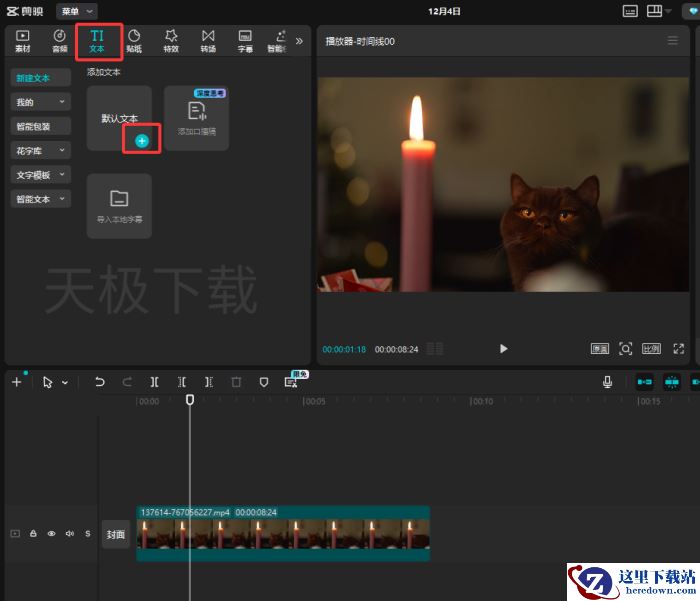The width and height of the screenshot is (700, 601).
Task: Enter fullscreen preview mode
Action: (679, 349)
